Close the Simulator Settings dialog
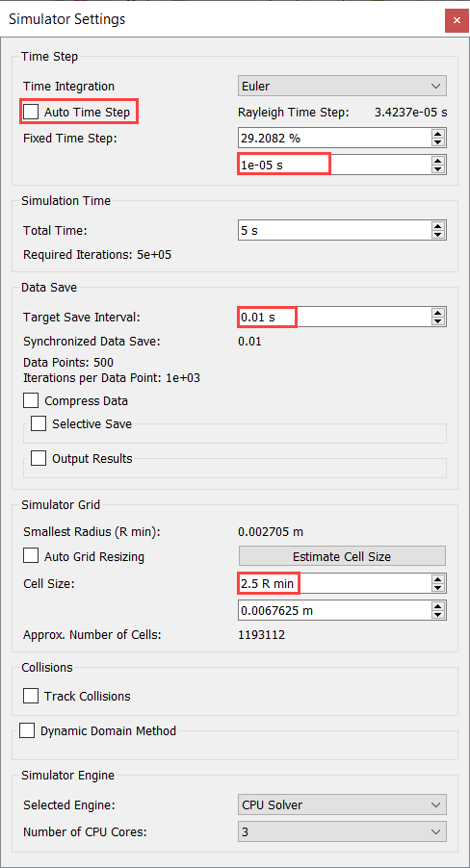 click(x=457, y=20)
